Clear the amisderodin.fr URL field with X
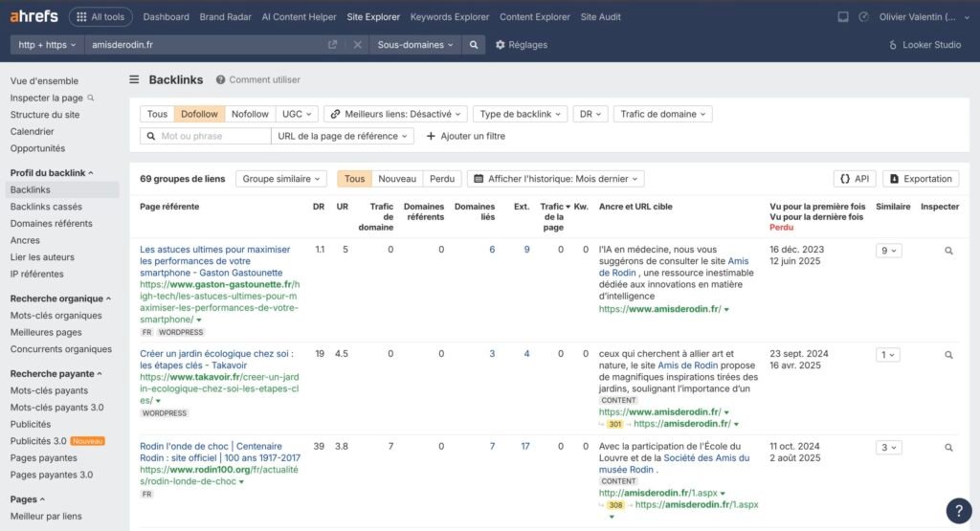Screen dimensions: 980x531 (357, 45)
